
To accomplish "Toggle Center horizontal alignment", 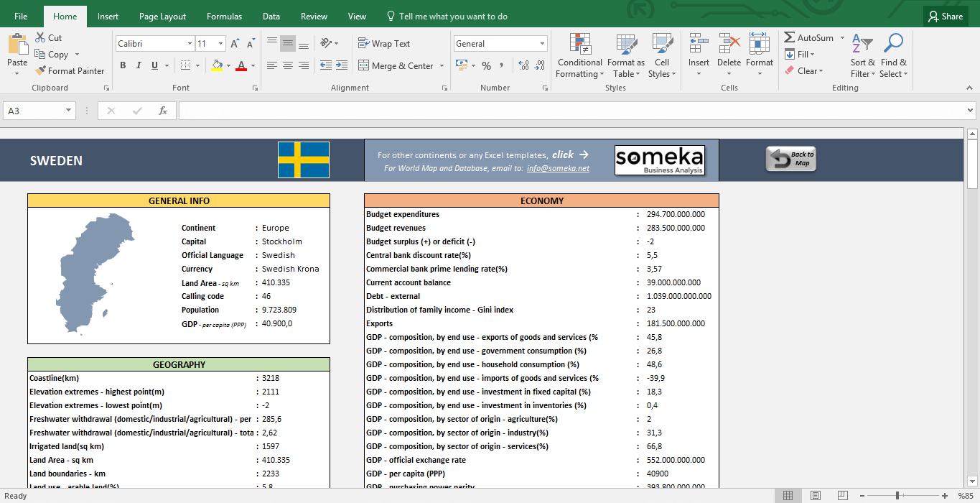I will pyautogui.click(x=288, y=65).
